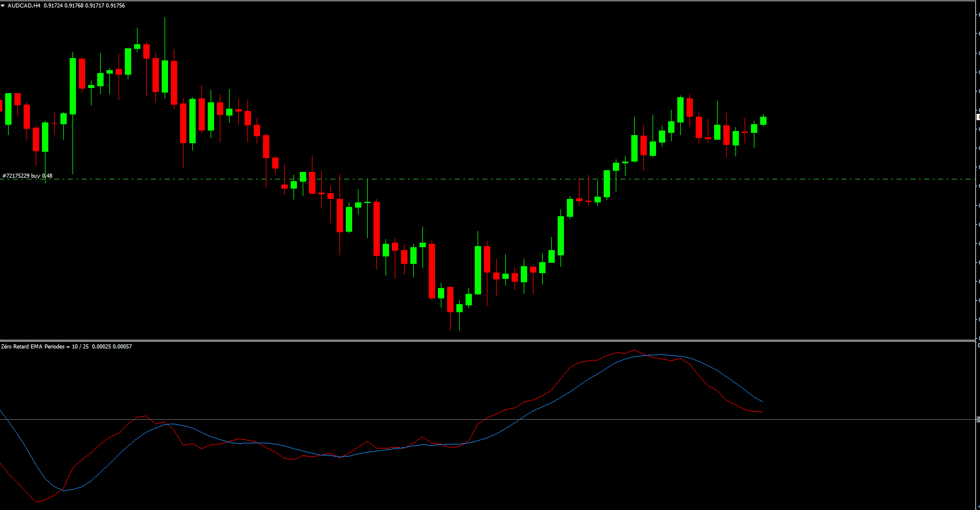The width and height of the screenshot is (980, 510).
Task: Click the green dashed buy order line
Action: coord(460,179)
